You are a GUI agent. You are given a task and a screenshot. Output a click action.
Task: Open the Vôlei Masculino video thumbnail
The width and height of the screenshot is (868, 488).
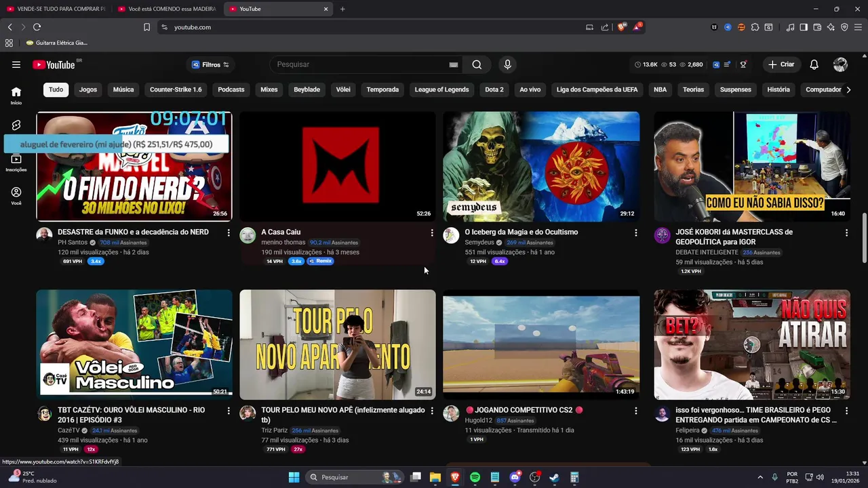pos(134,345)
